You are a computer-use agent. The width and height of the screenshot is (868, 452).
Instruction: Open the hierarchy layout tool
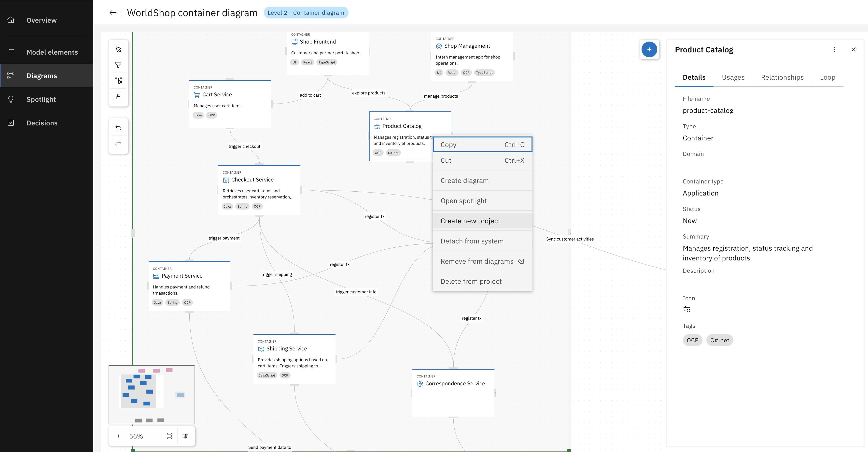[x=118, y=81]
